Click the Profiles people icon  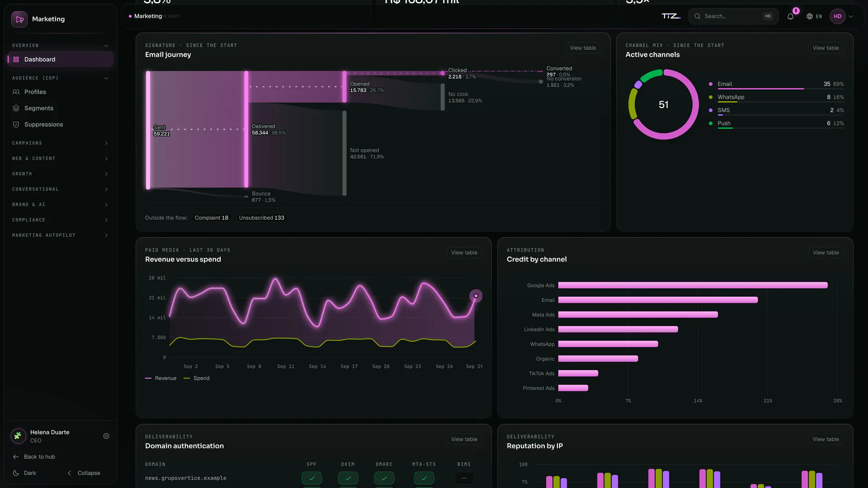point(16,92)
